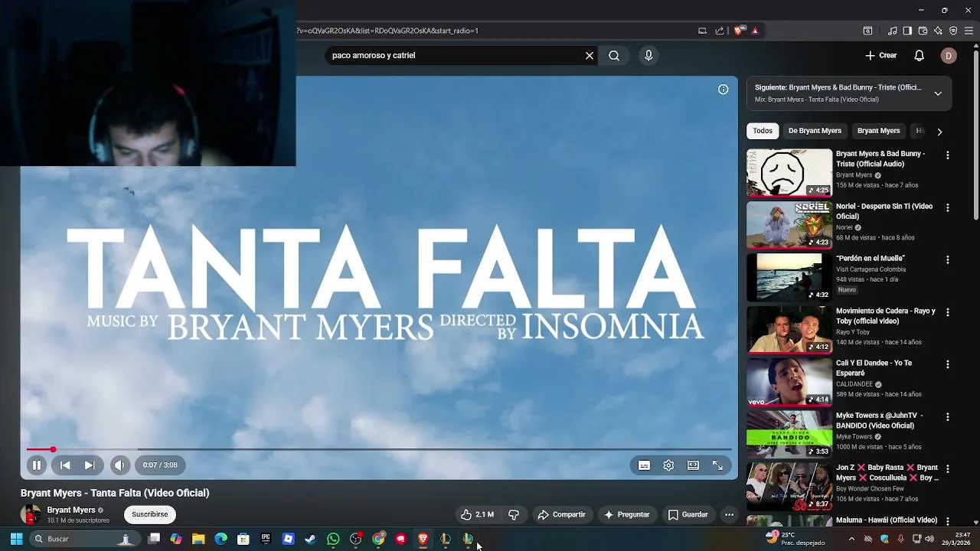Collapse the Siguiente mix playlist panel
This screenshot has height=551, width=980.
tap(938, 93)
